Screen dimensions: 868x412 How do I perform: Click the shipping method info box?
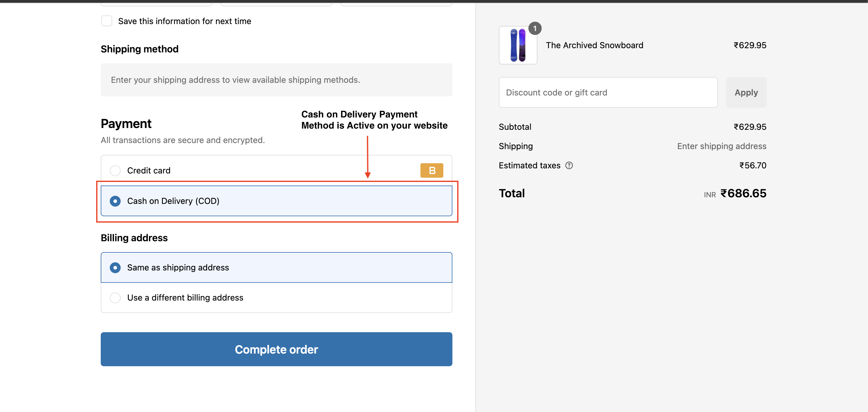276,80
